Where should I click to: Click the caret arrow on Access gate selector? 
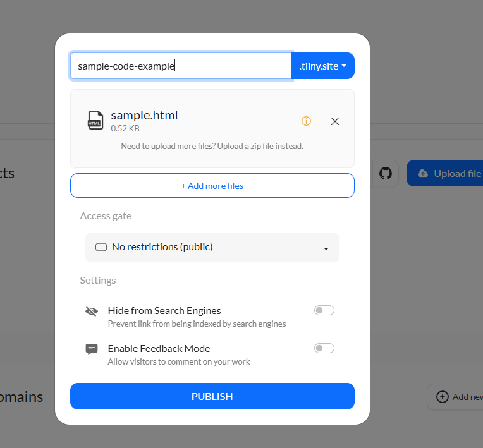tap(326, 248)
